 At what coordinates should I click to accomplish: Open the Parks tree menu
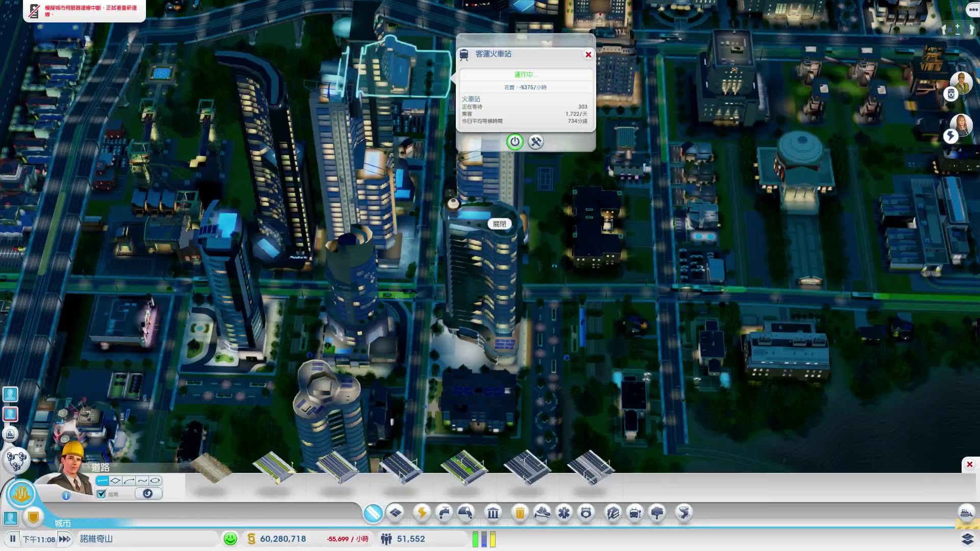pyautogui.click(x=657, y=513)
